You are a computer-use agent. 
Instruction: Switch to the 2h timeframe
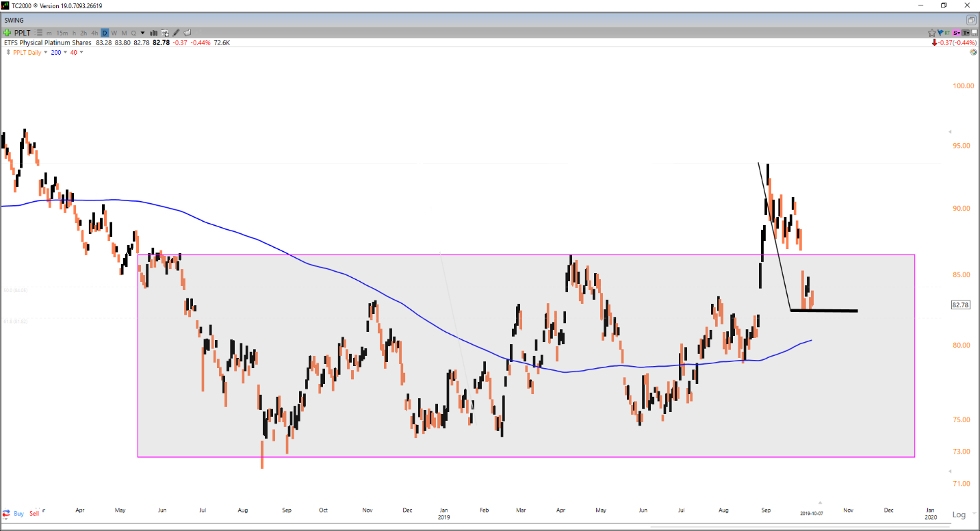[83, 33]
